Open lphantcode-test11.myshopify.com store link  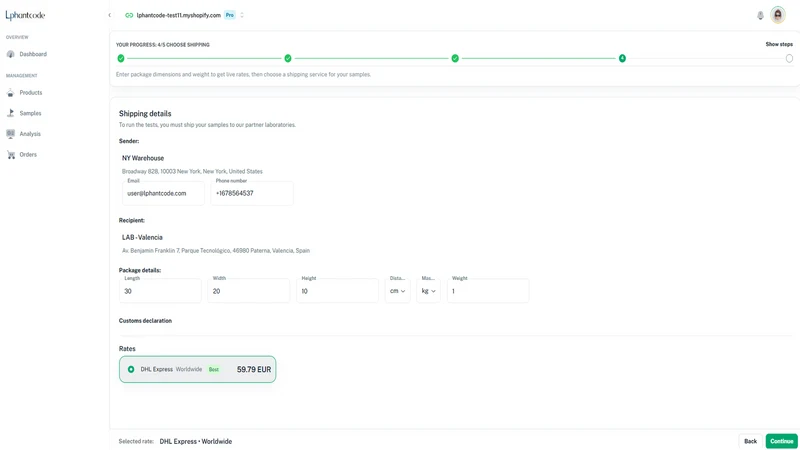tap(179, 15)
